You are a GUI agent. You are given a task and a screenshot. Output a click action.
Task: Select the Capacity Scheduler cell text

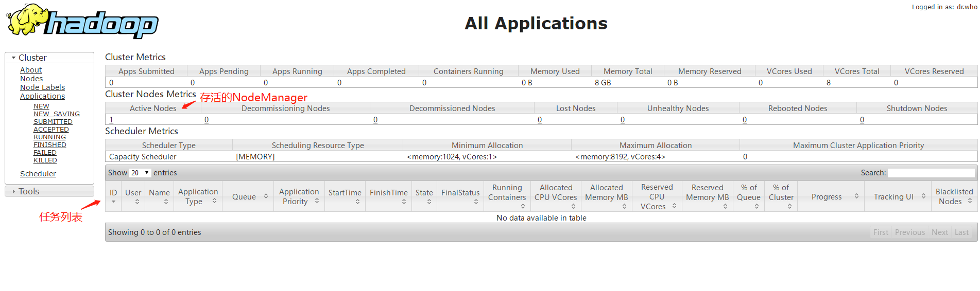click(x=143, y=157)
